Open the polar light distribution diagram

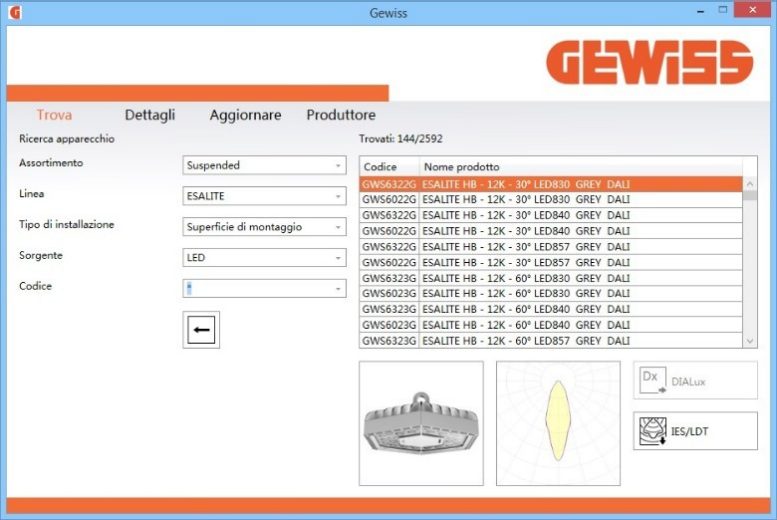558,423
